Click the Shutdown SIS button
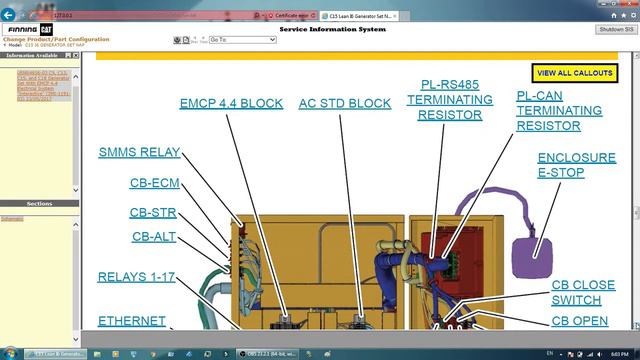The image size is (640, 360). 616,29
